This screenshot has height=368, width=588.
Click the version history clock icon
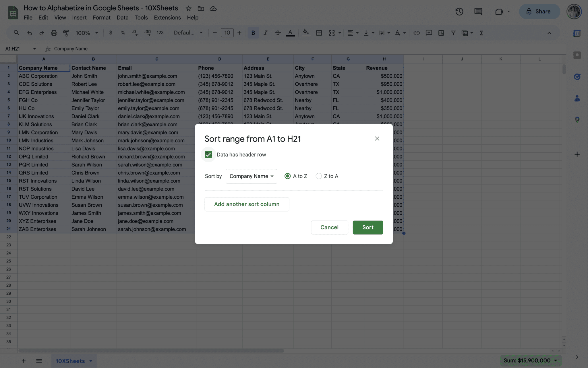pos(459,11)
